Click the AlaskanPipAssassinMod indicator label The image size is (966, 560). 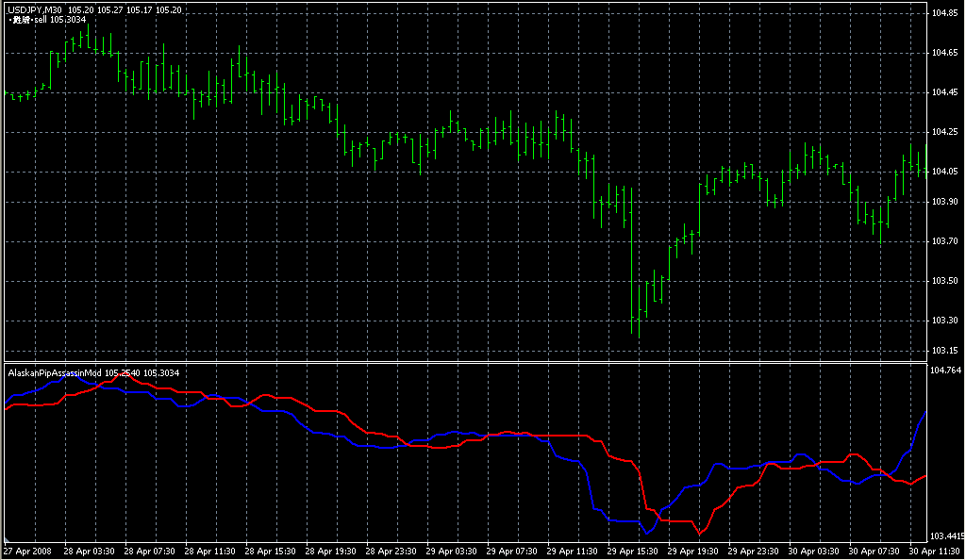pyautogui.click(x=55, y=373)
